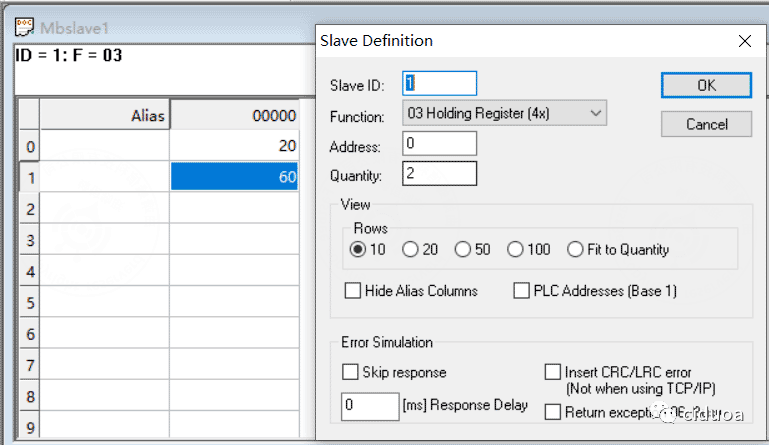
Task: Click the Slave ID input field
Action: coord(439,83)
